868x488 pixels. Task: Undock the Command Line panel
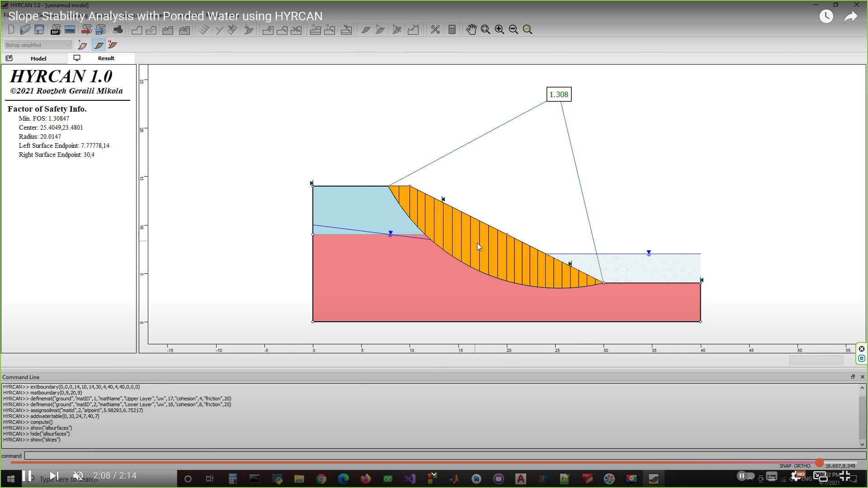pos(853,377)
